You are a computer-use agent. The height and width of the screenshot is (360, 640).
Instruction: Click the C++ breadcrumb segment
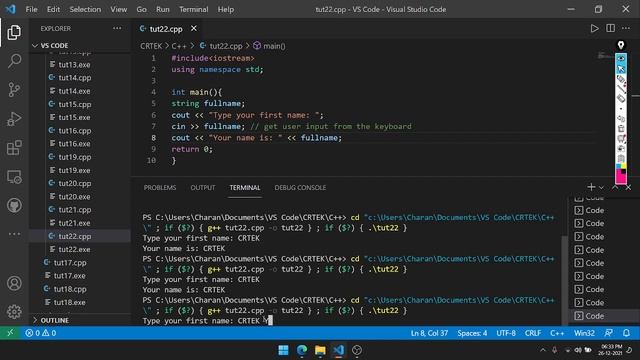point(179,46)
